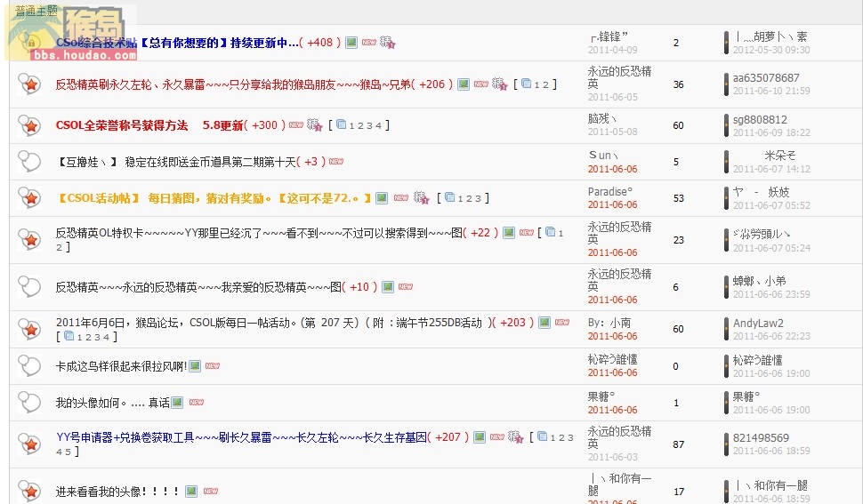Click the bubble status icon for 卡成这鸟样 row
Screen dimensions: 863x504
click(x=29, y=366)
